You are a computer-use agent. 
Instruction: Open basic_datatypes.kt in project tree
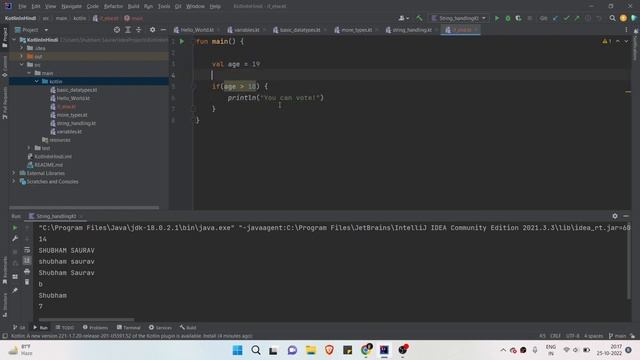point(77,90)
